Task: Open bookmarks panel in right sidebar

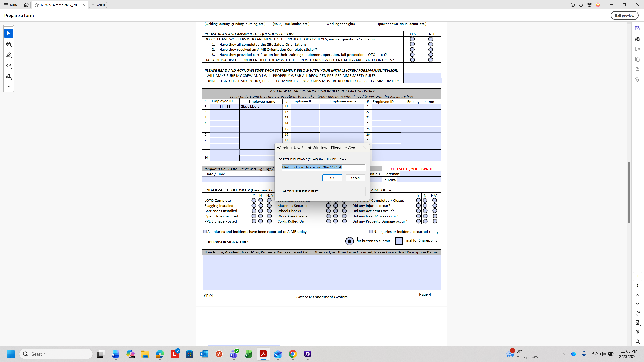Action: click(637, 49)
